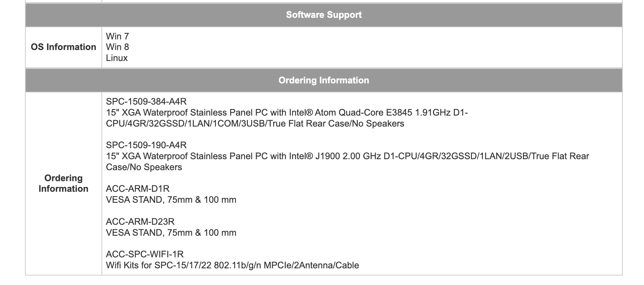Click the Atom Quad-Core E3845 description line

tap(287, 113)
